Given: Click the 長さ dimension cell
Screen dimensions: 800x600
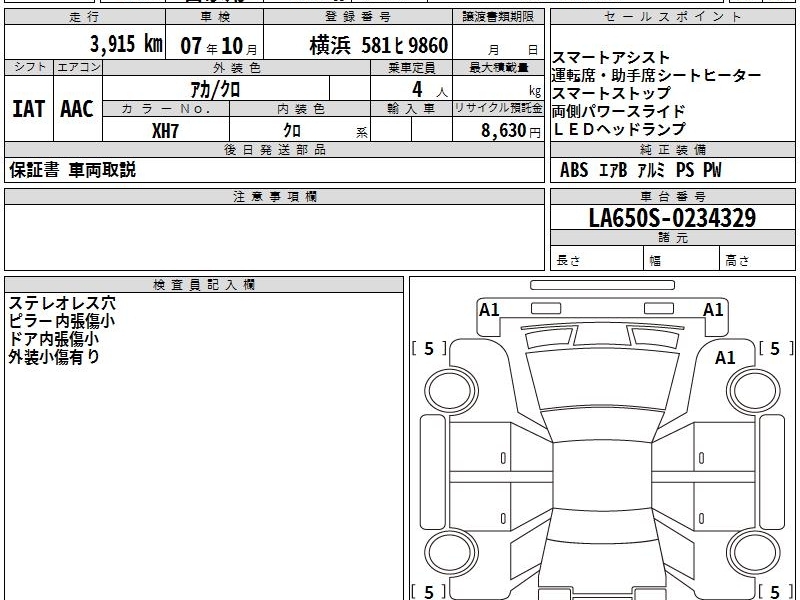Looking at the screenshot, I should coord(597,258).
